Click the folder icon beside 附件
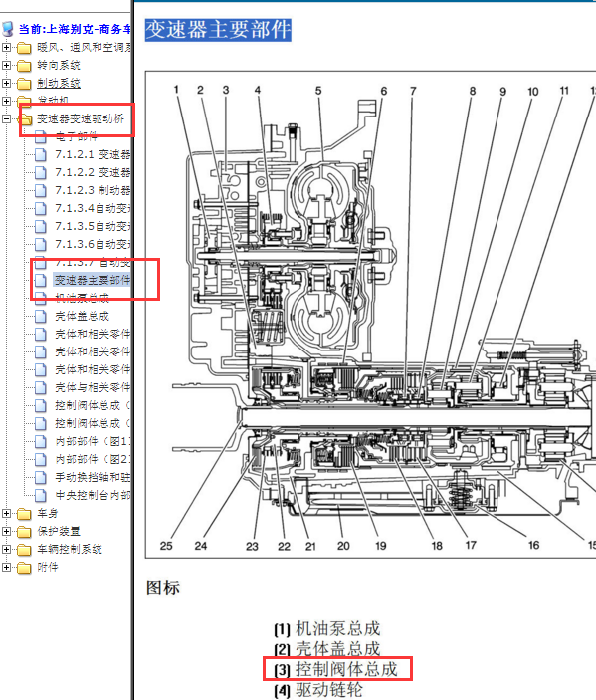The image size is (596, 700). tap(24, 568)
